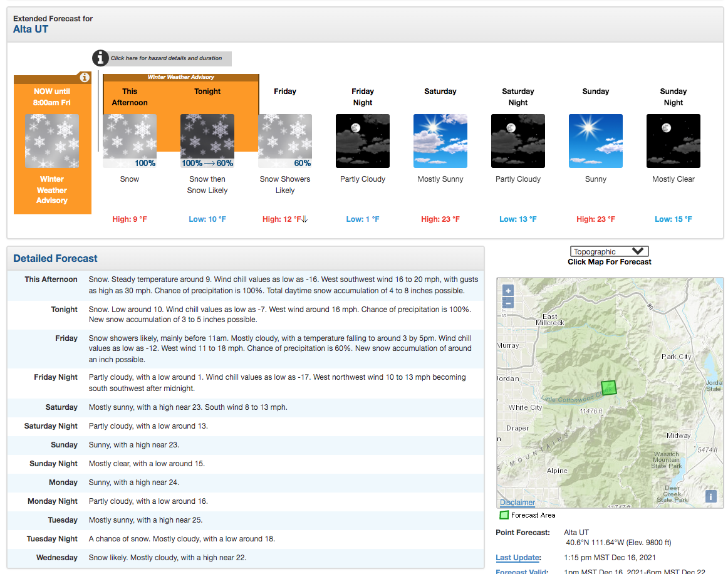Click the Monday Night row label

pyautogui.click(x=53, y=501)
